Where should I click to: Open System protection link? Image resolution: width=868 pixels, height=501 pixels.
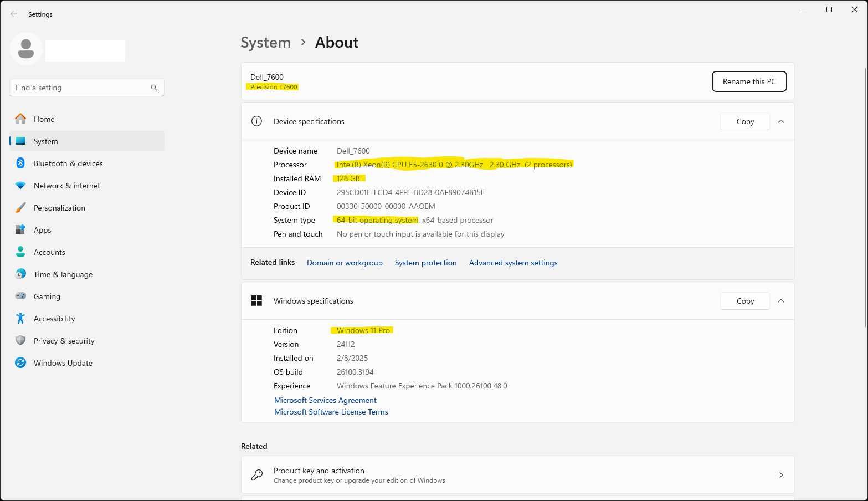pyautogui.click(x=425, y=263)
